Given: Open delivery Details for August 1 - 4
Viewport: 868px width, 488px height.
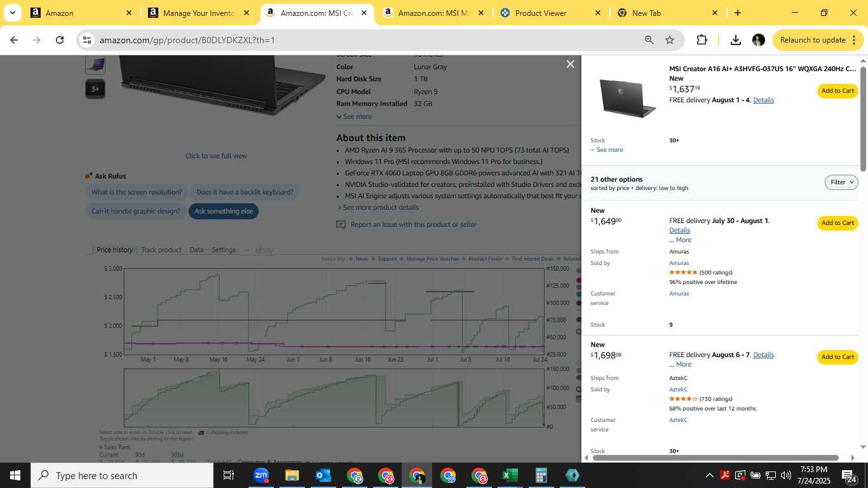Looking at the screenshot, I should 763,100.
